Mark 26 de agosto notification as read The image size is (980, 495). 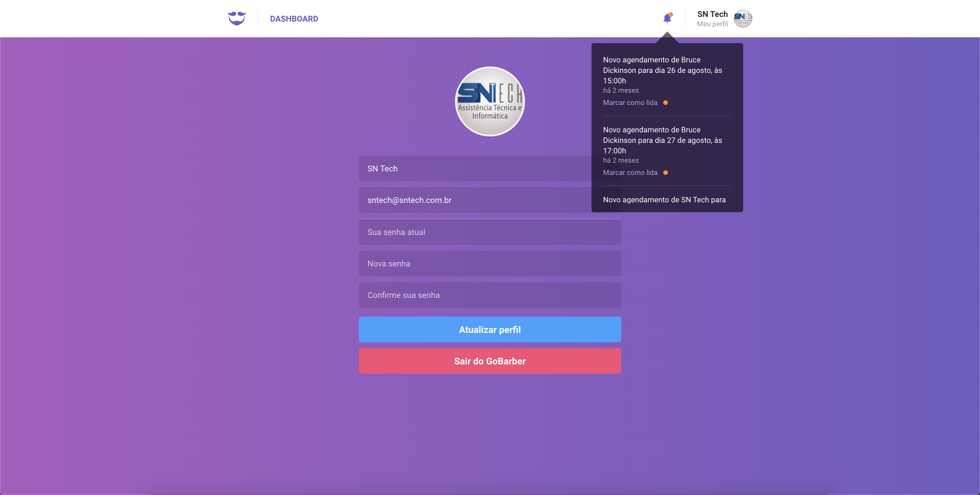click(630, 103)
